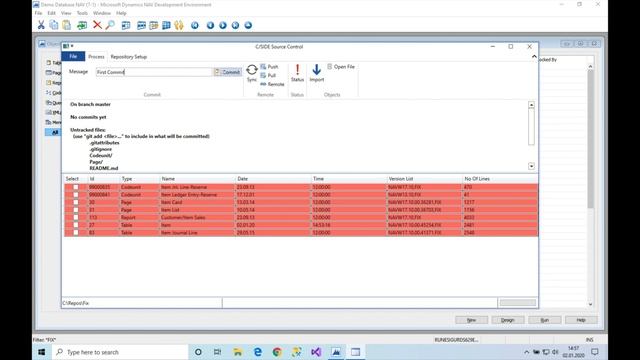Click Design button in Object Designer

[x=508, y=320]
